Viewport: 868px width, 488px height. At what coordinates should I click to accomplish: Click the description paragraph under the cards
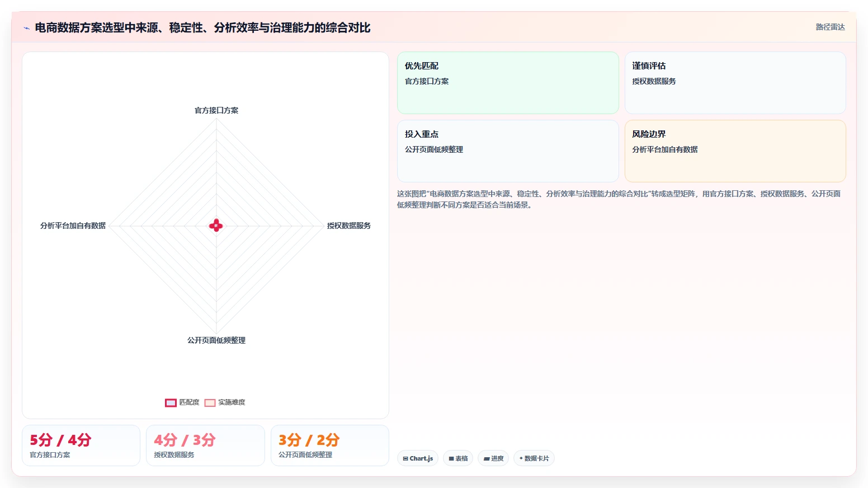[x=619, y=199]
